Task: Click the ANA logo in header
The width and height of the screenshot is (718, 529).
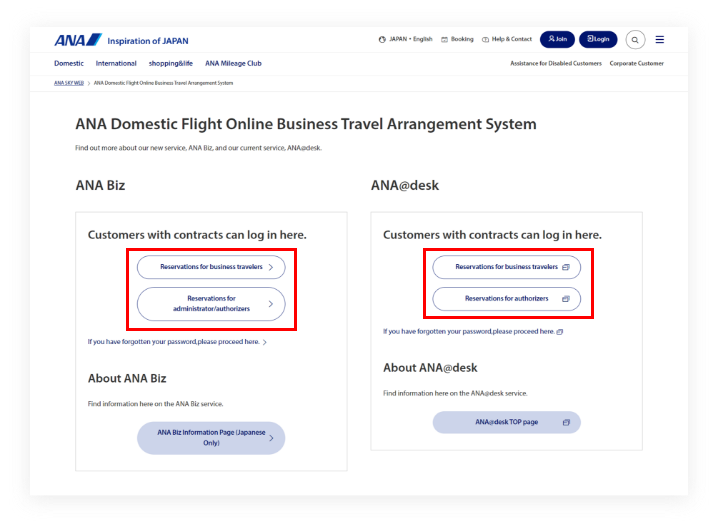Action: coord(77,40)
